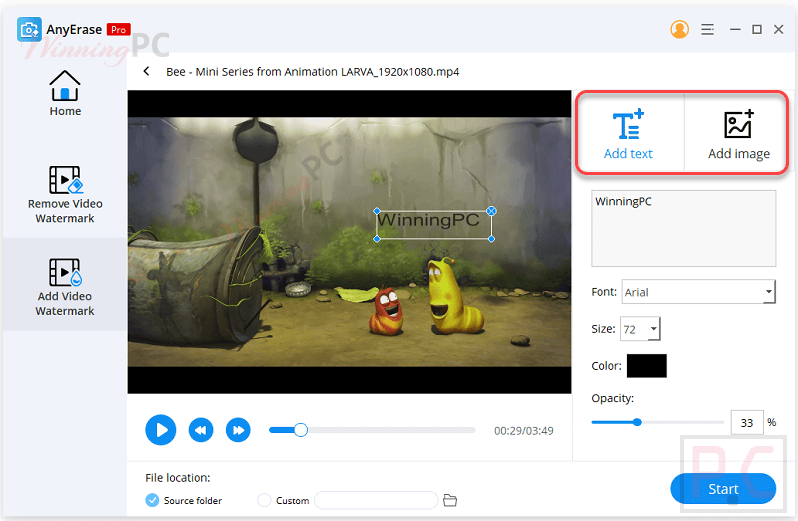Go to Home in the sidebar
The height and width of the screenshot is (521, 798).
(x=65, y=94)
